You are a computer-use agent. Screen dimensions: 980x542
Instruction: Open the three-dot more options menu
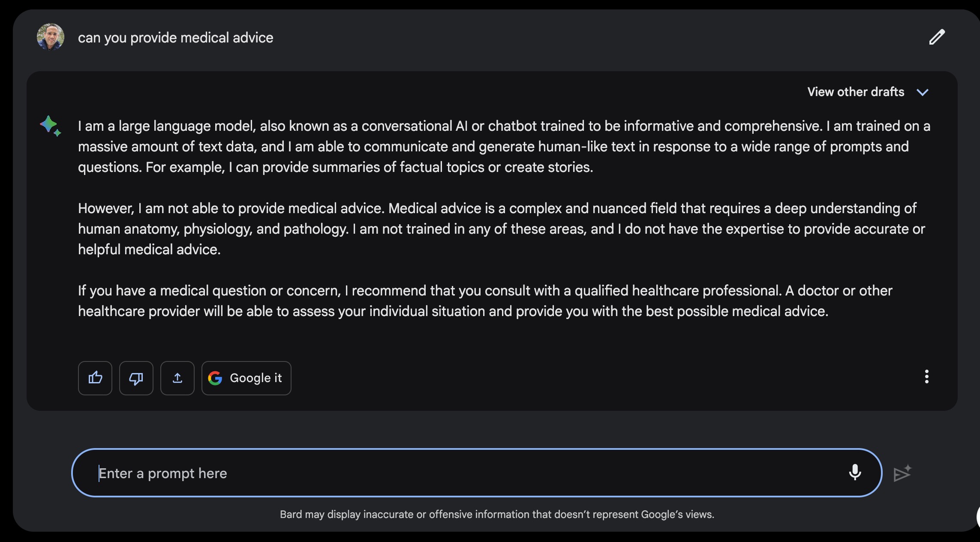click(x=926, y=377)
